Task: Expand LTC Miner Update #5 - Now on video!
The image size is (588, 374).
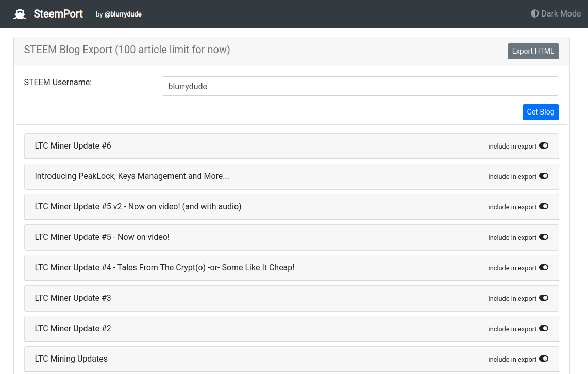Action: click(102, 237)
